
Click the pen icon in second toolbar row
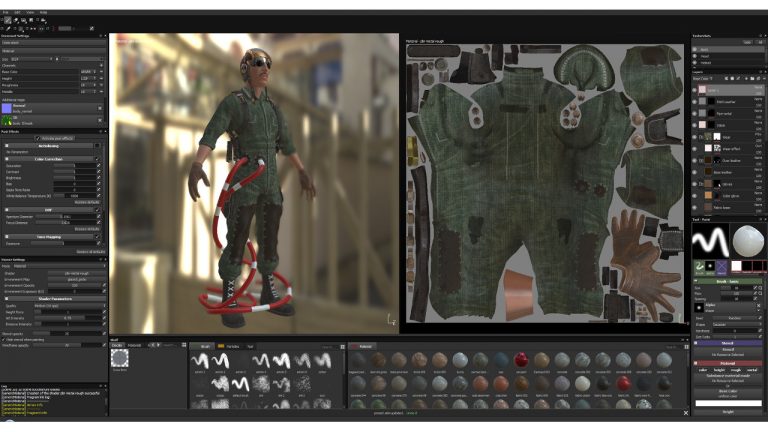(x=8, y=28)
